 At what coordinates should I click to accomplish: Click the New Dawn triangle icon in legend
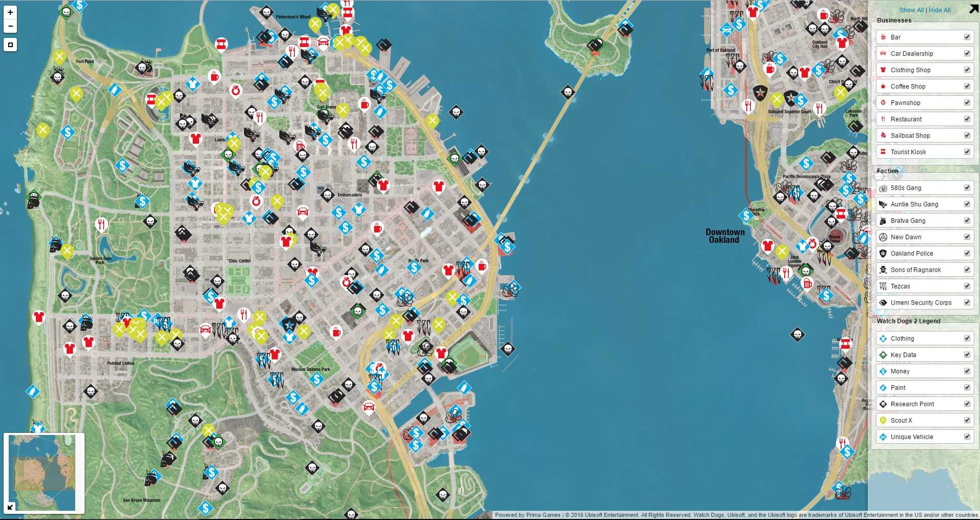(x=883, y=237)
